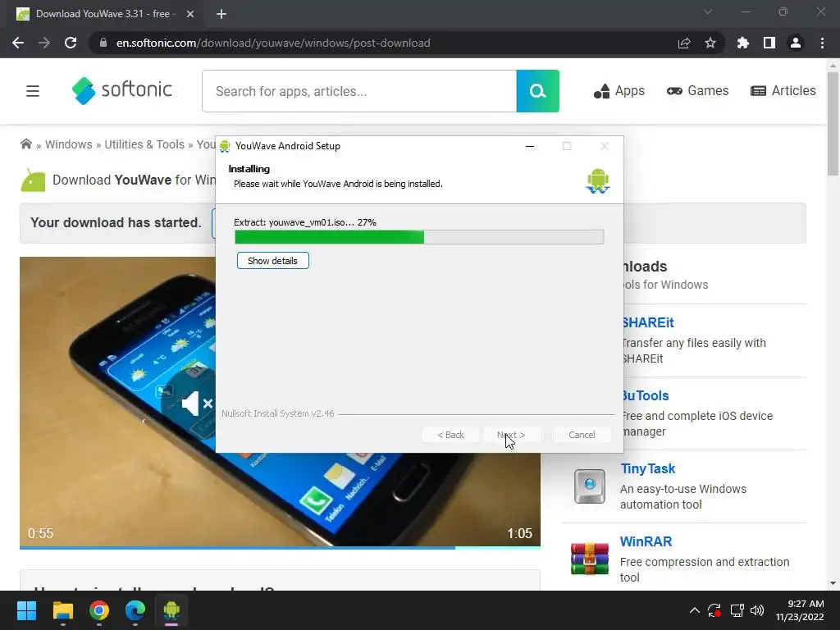
Task: Click Show details in the installer
Action: 272,261
